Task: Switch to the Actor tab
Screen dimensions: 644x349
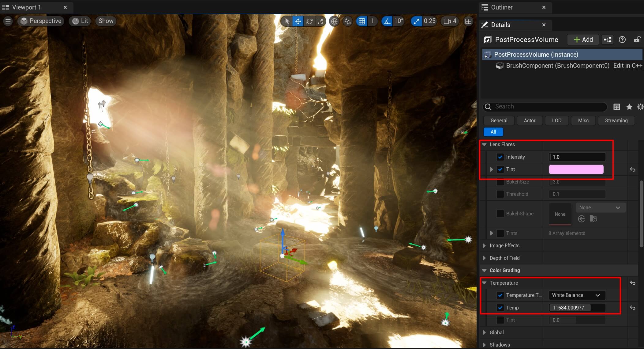Action: tap(529, 120)
